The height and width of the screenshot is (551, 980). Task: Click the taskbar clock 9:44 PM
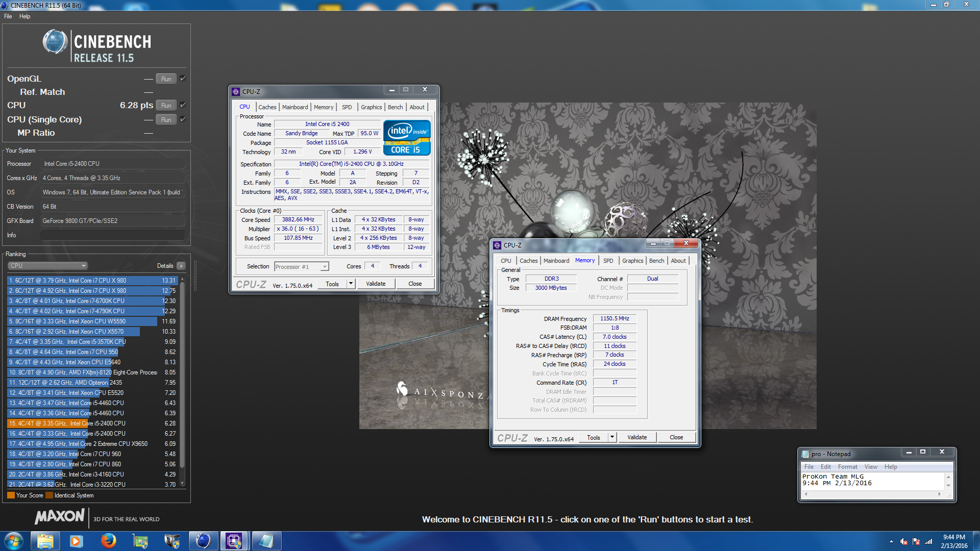tap(954, 541)
